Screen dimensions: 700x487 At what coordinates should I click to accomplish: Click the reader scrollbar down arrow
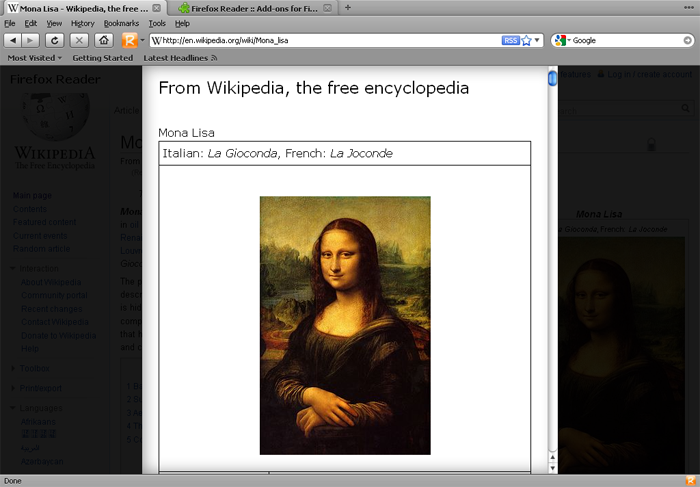553,468
